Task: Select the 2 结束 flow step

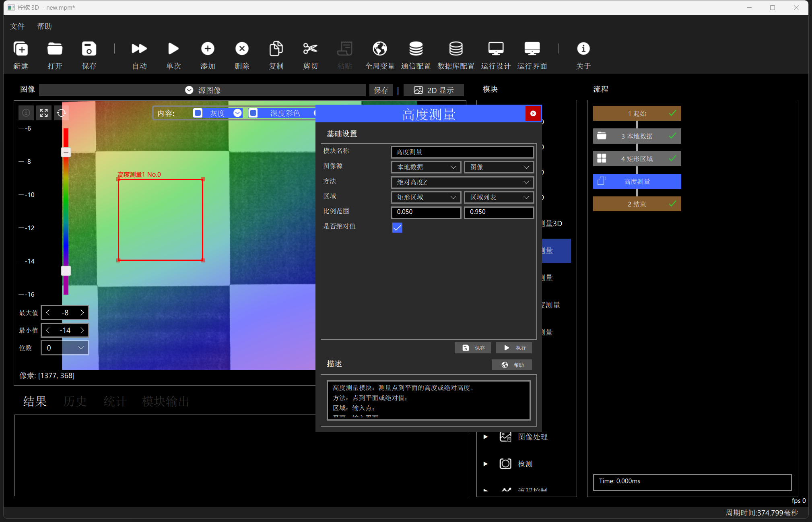Action: (x=637, y=204)
